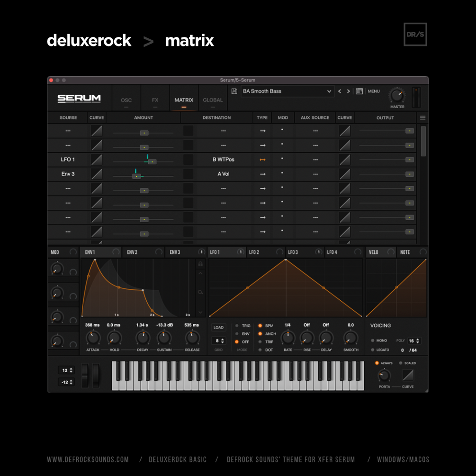Click the matrix vertical scrollbar
This screenshot has width=476, height=476.
pos(423,141)
